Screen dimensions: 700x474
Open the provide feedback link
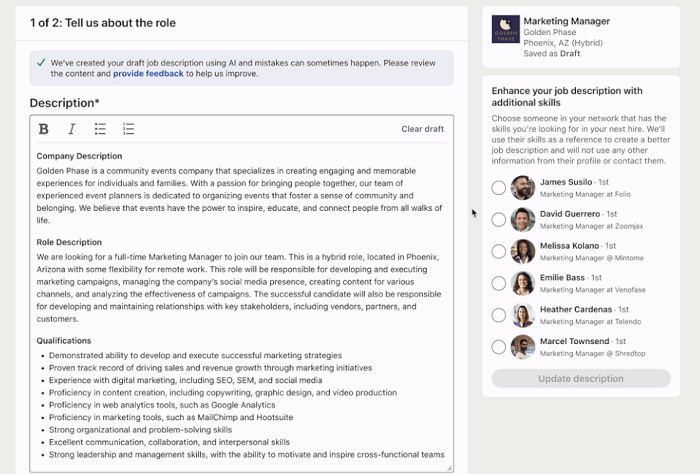coord(148,73)
